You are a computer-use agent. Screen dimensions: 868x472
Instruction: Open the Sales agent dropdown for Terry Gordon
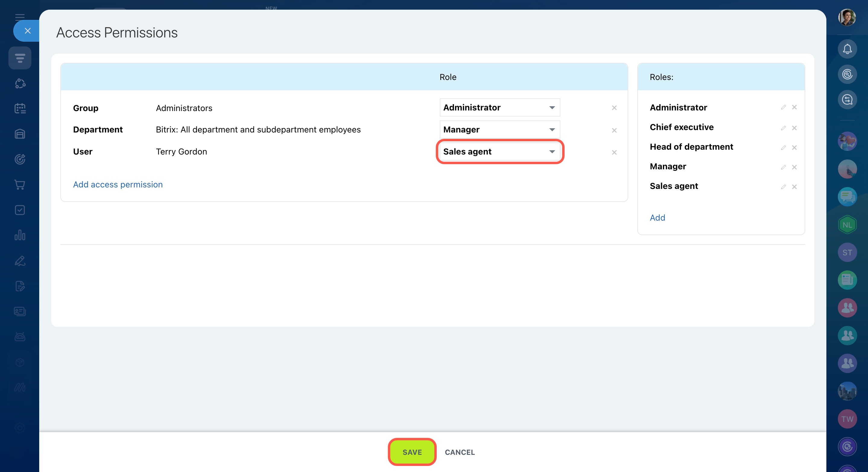499,152
